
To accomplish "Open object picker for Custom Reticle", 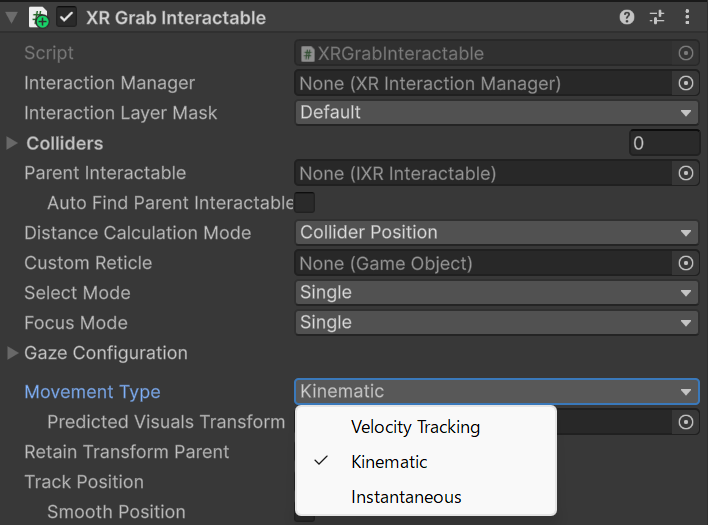I will coord(686,264).
